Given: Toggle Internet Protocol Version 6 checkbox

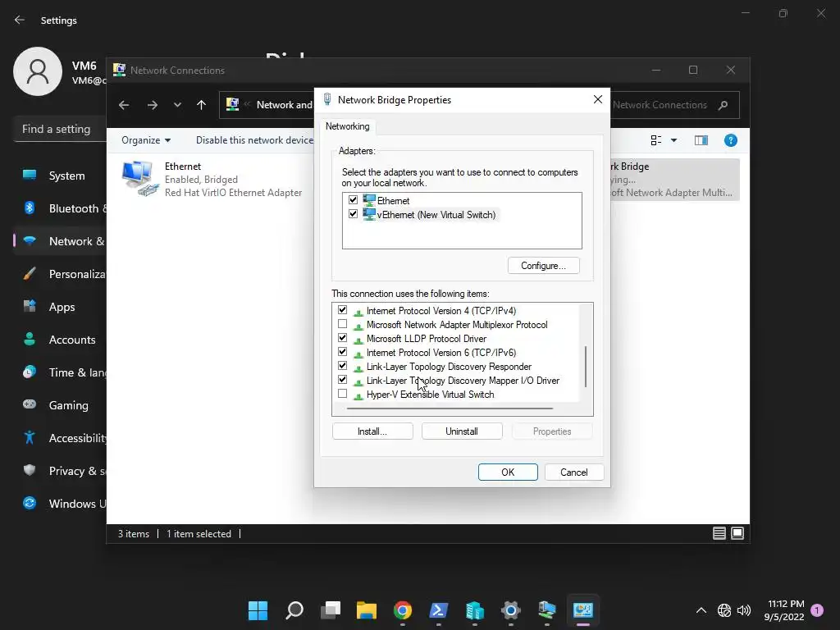Looking at the screenshot, I should click(342, 352).
